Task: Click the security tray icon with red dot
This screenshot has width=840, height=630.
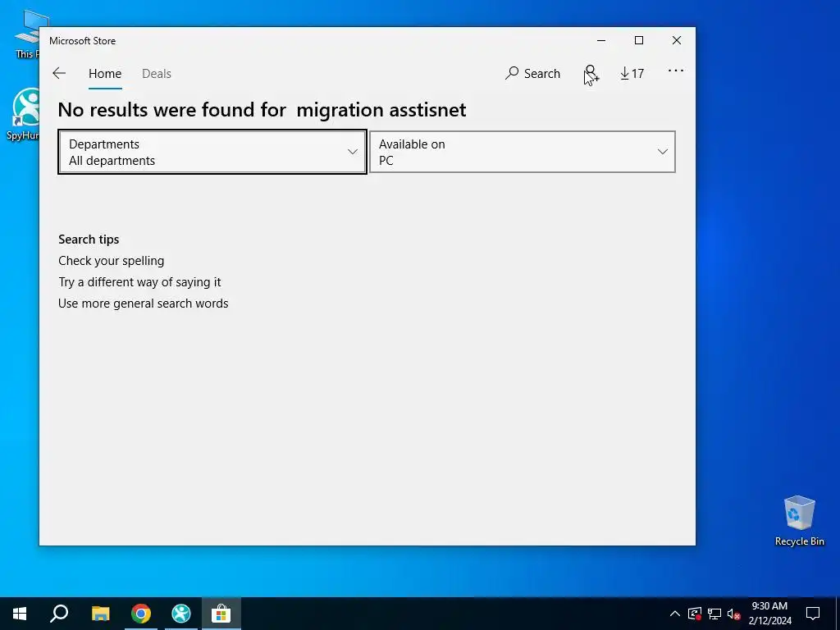Action: pyautogui.click(x=694, y=614)
